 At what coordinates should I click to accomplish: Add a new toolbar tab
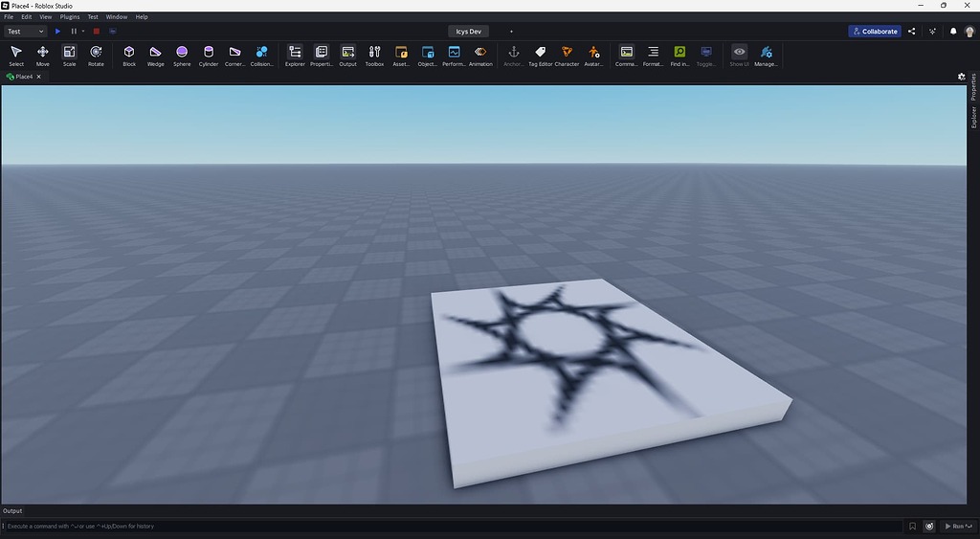tap(511, 32)
